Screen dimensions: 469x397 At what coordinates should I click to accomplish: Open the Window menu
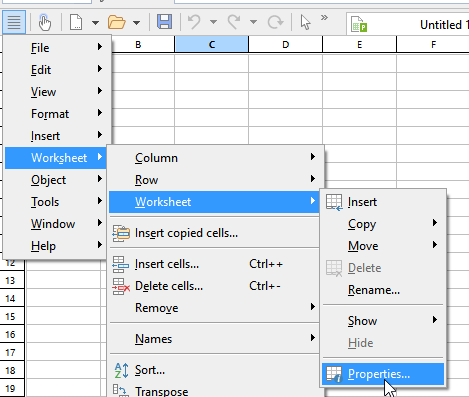[x=56, y=224]
